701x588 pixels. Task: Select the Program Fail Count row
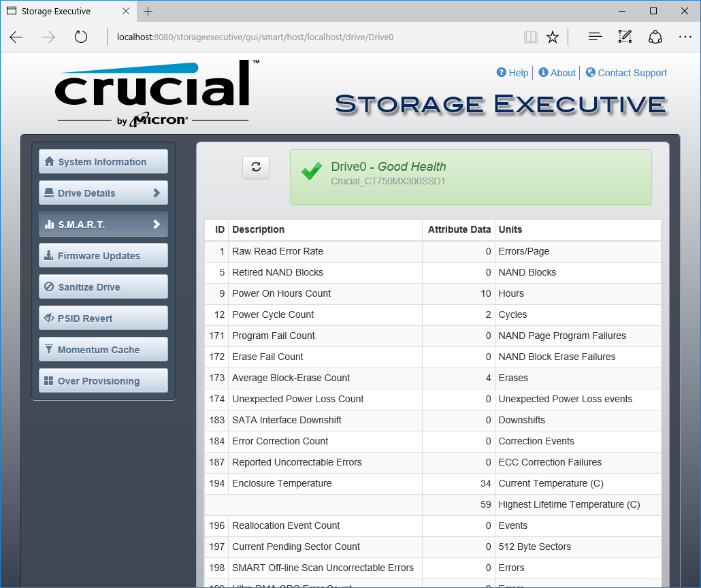click(433, 336)
